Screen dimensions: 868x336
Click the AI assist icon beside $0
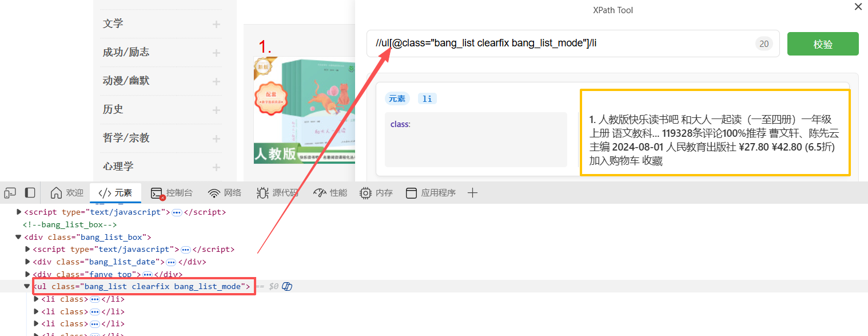coord(287,286)
